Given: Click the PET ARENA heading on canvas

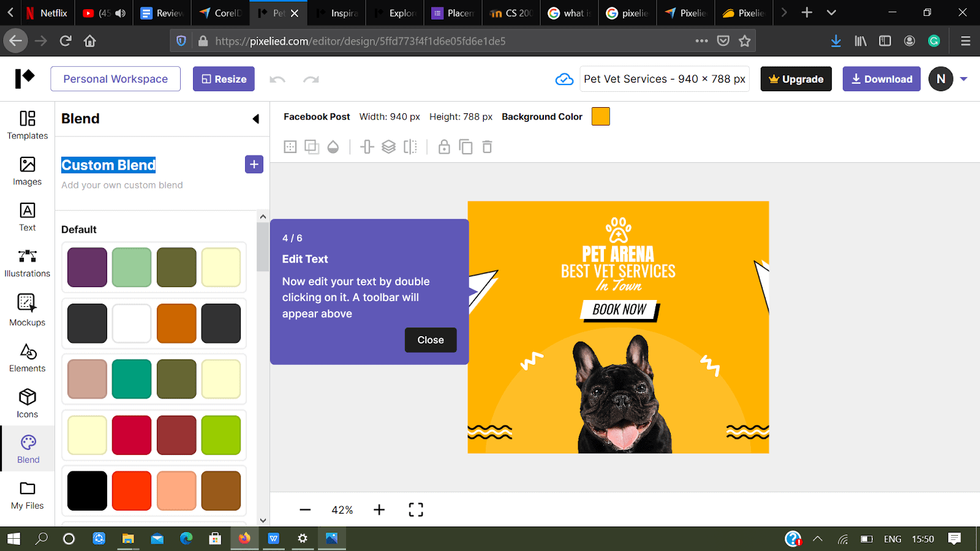Looking at the screenshot, I should click(618, 254).
